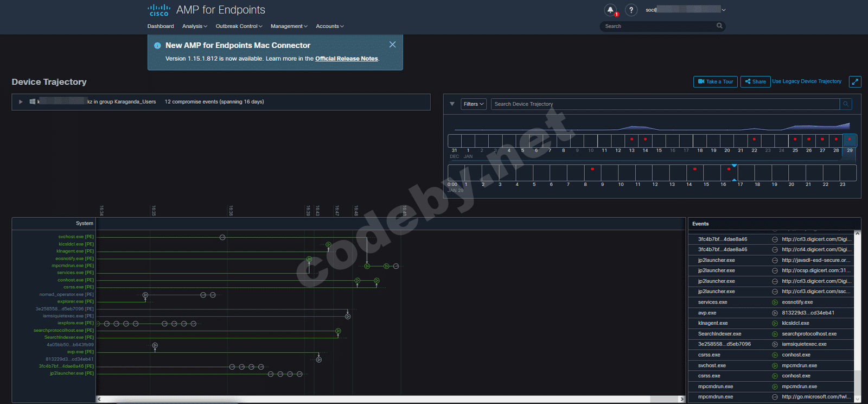Select the event node on the svchost.exe line

tap(222, 237)
